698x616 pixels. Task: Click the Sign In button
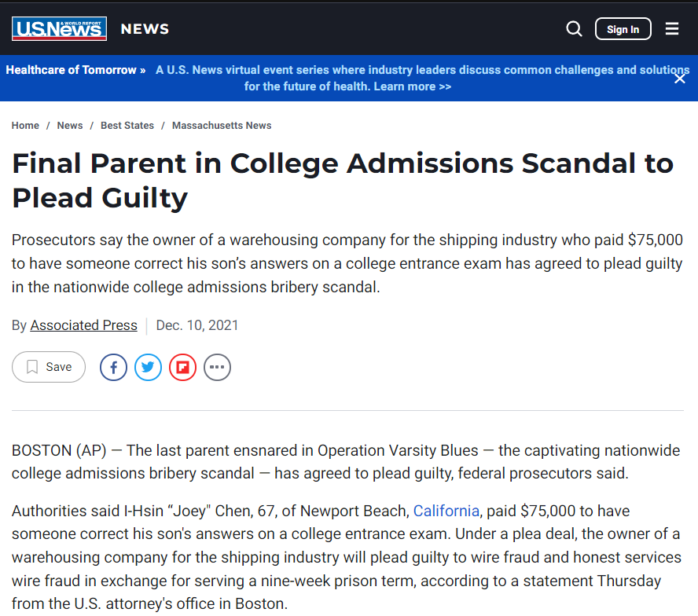[623, 29]
